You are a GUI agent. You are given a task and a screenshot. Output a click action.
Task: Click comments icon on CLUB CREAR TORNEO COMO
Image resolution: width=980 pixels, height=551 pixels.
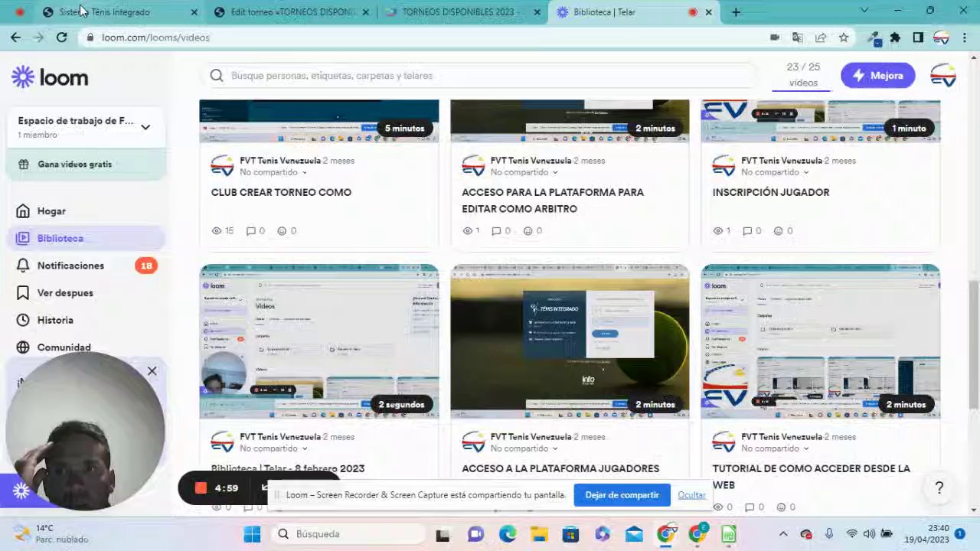click(250, 230)
